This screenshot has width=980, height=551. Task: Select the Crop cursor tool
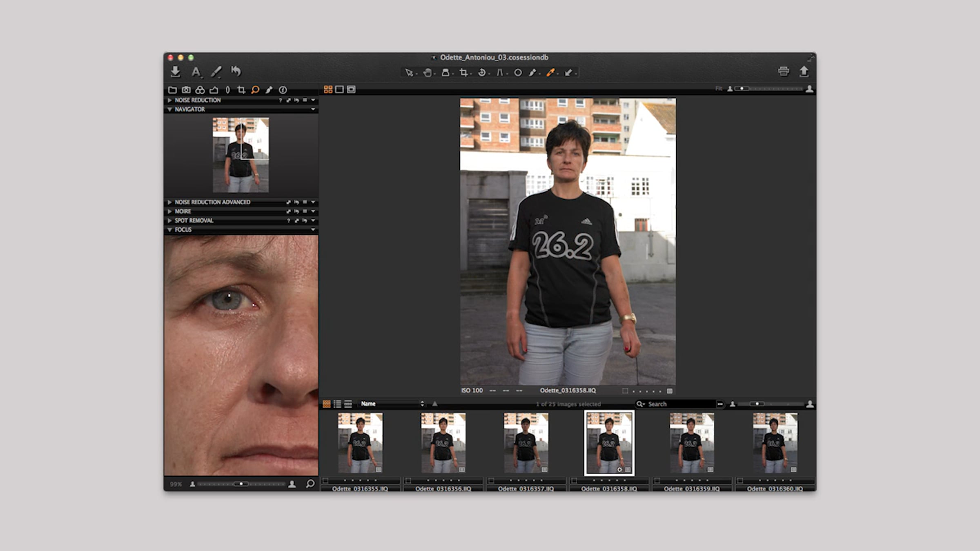(463, 73)
